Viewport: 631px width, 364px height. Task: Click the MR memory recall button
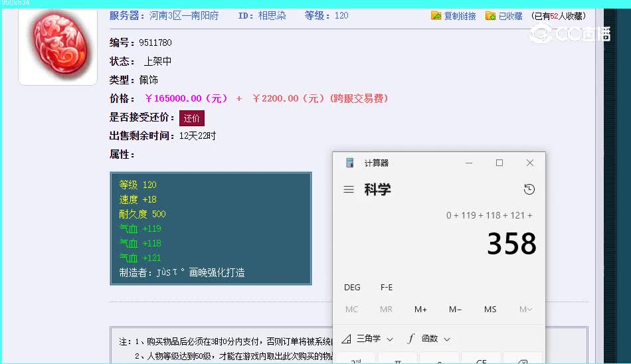coord(386,310)
